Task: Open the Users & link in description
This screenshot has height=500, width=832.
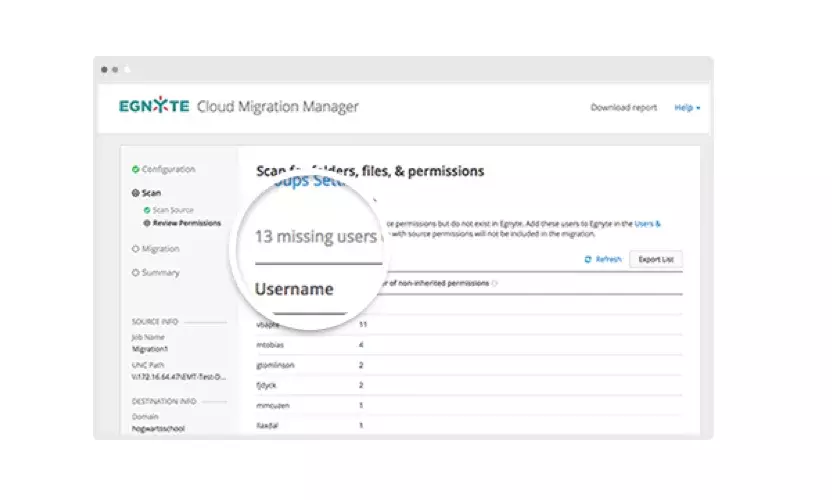Action: pos(647,223)
